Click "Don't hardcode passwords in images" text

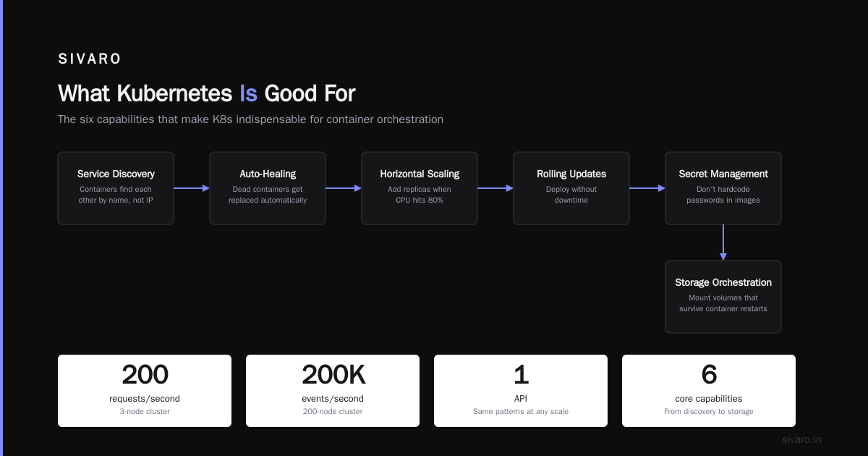pyautogui.click(x=723, y=195)
